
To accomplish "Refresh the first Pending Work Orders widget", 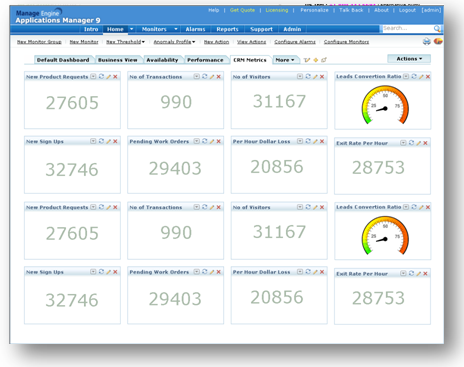I will pos(205,141).
